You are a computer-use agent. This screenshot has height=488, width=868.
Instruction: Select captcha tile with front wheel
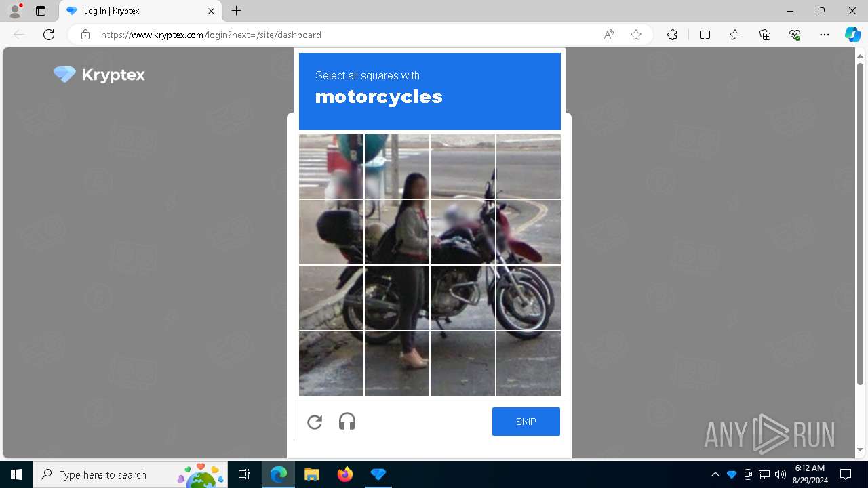click(528, 298)
